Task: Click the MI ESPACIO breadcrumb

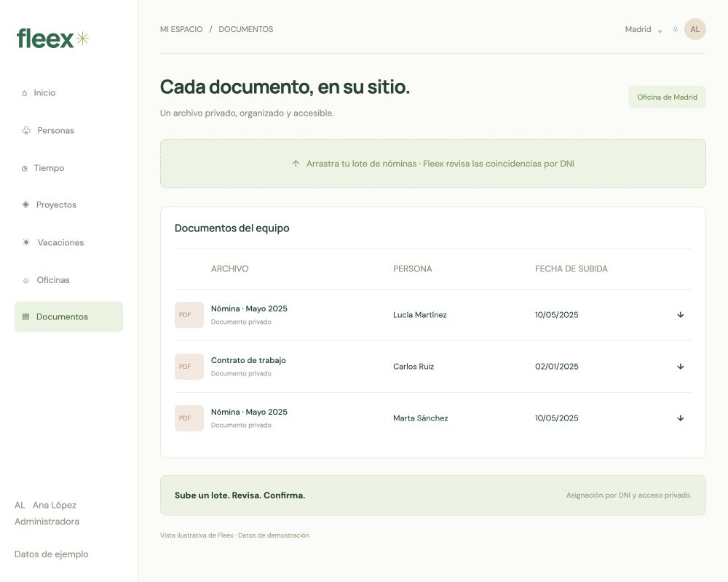Action: [181, 29]
